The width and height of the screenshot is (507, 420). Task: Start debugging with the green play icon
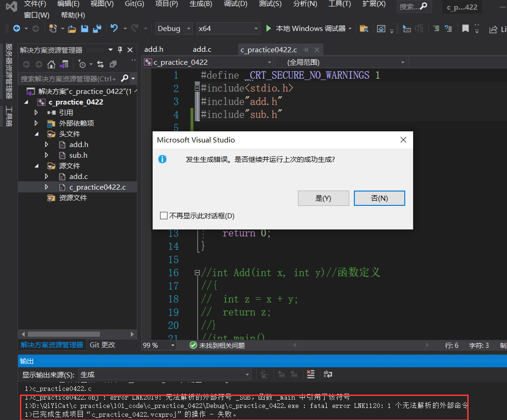pyautogui.click(x=268, y=29)
